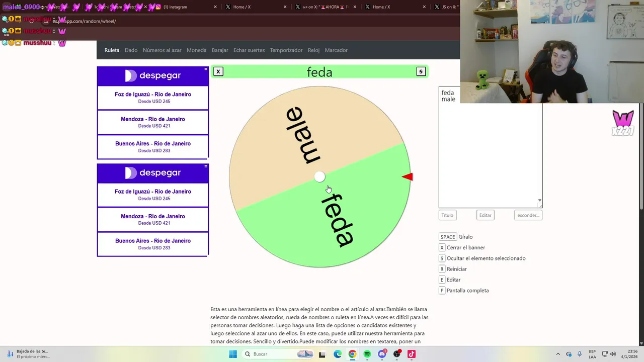Click the red pointer arrow beside the wheel
644x362 pixels.
tap(408, 176)
